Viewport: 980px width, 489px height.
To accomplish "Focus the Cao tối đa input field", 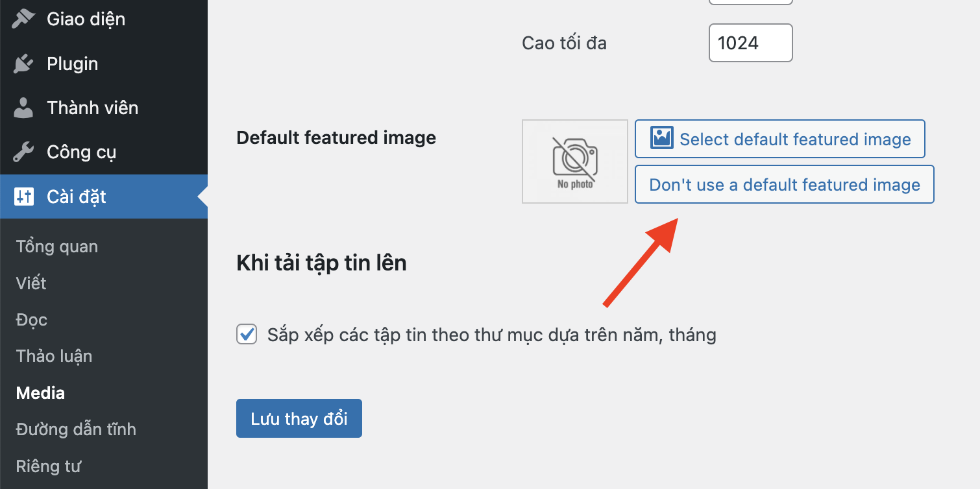I will coord(750,43).
